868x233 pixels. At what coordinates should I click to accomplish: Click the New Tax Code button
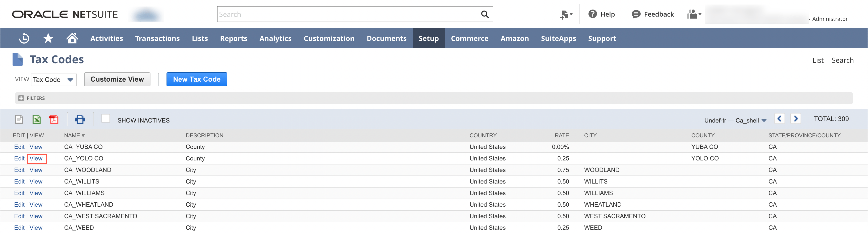click(197, 79)
